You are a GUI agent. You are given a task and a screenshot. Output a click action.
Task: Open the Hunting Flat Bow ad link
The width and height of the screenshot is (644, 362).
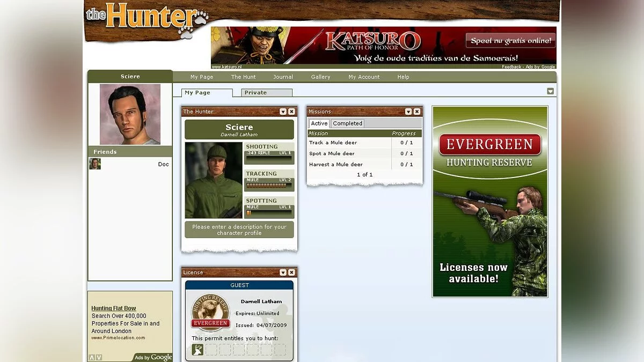114,308
